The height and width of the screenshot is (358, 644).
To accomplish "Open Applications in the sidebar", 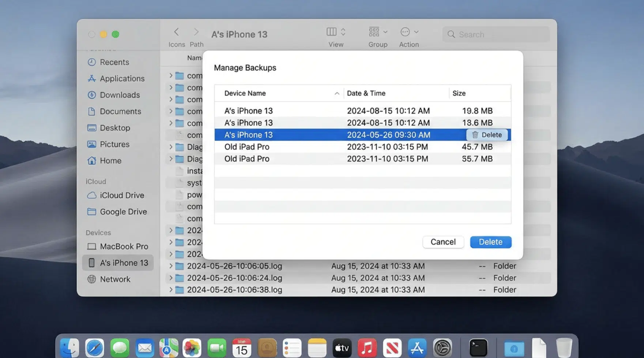I will [116, 79].
